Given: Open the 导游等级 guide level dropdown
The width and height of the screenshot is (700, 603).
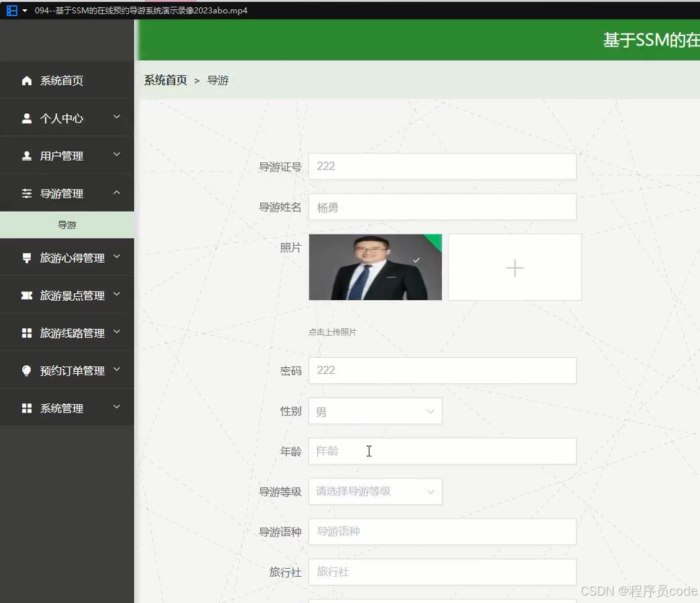Looking at the screenshot, I should (x=375, y=492).
